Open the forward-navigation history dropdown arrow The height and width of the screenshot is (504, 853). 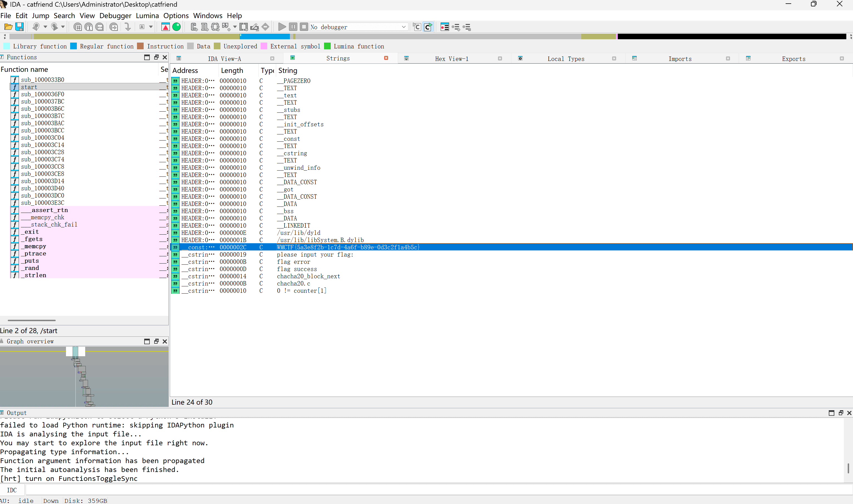63,27
